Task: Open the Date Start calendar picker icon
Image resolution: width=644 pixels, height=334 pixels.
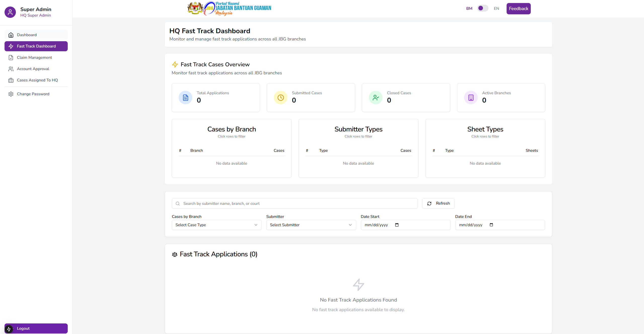Action: (x=397, y=225)
